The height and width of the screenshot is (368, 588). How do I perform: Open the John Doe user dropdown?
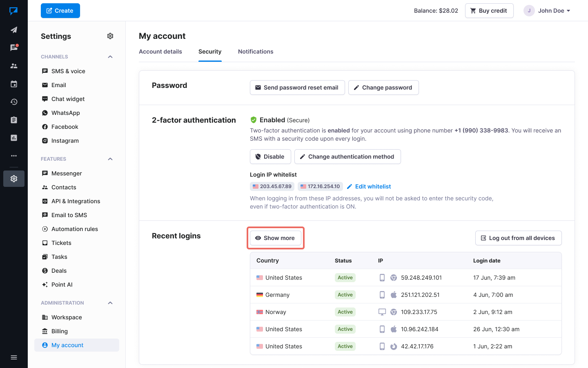[x=547, y=11]
